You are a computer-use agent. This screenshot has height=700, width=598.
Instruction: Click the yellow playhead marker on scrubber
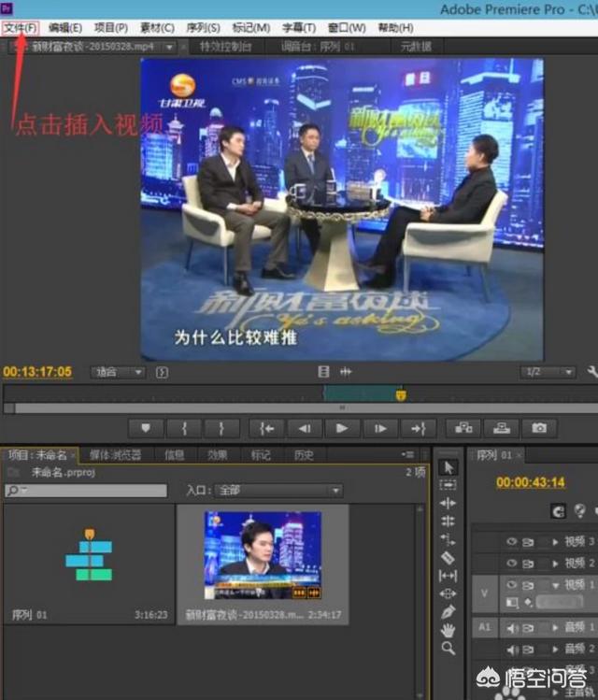(x=401, y=395)
